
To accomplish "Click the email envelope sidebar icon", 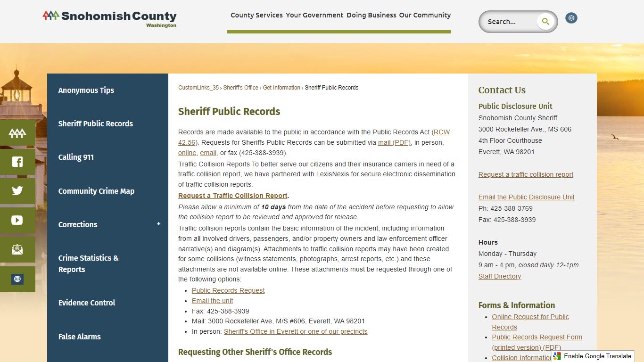I will pos(17,249).
